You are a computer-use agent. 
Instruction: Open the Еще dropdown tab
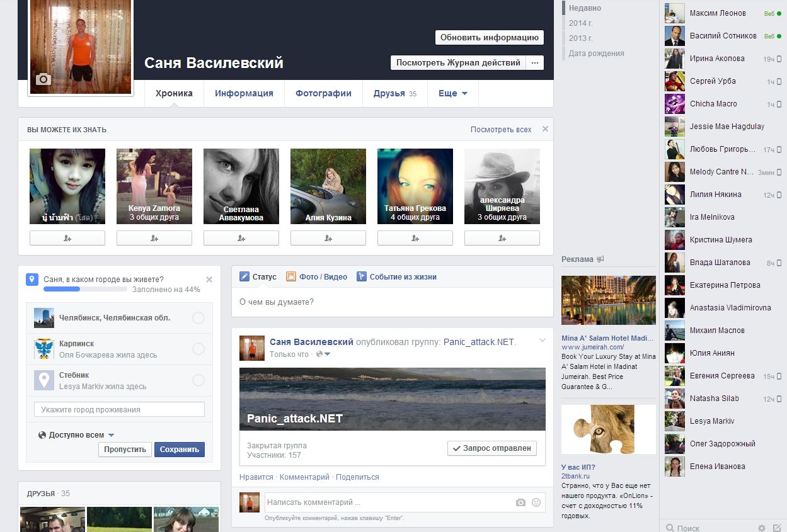point(453,93)
